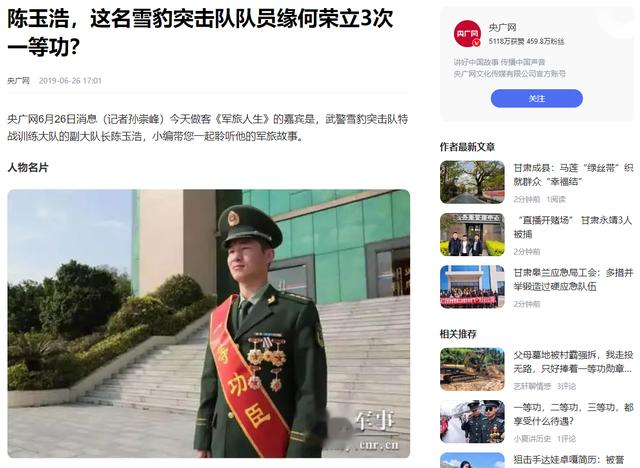The image size is (640, 468).
Task: Click 艺轩聊情感 author name
Action: (x=532, y=386)
